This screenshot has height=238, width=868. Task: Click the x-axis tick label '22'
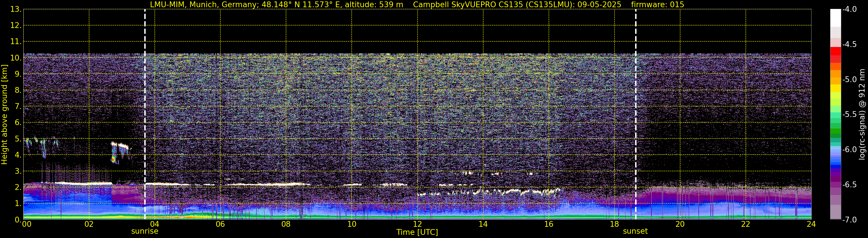click(x=746, y=224)
